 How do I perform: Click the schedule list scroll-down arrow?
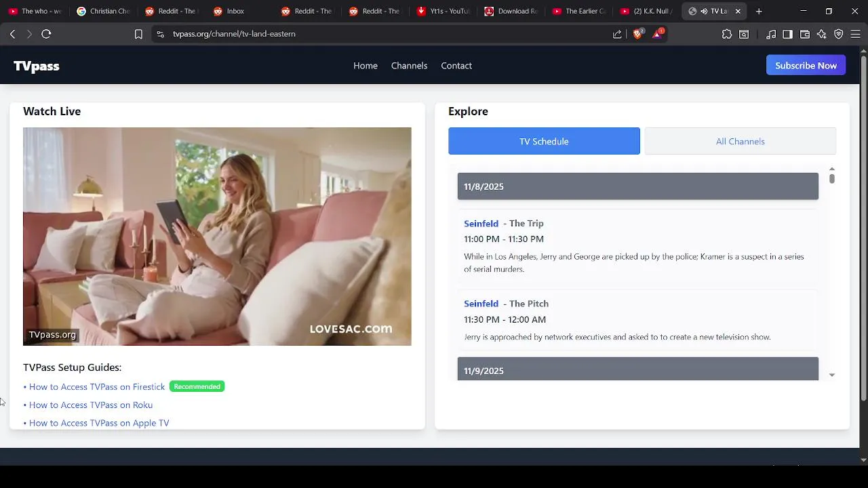(831, 375)
